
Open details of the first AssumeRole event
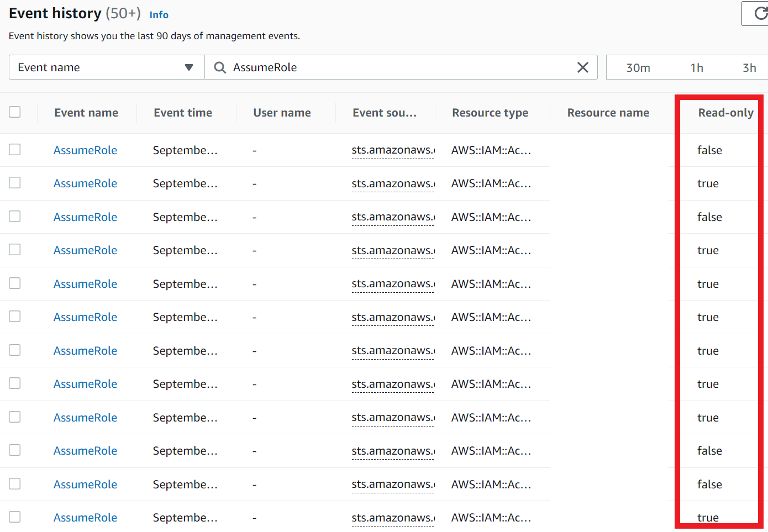pos(85,150)
